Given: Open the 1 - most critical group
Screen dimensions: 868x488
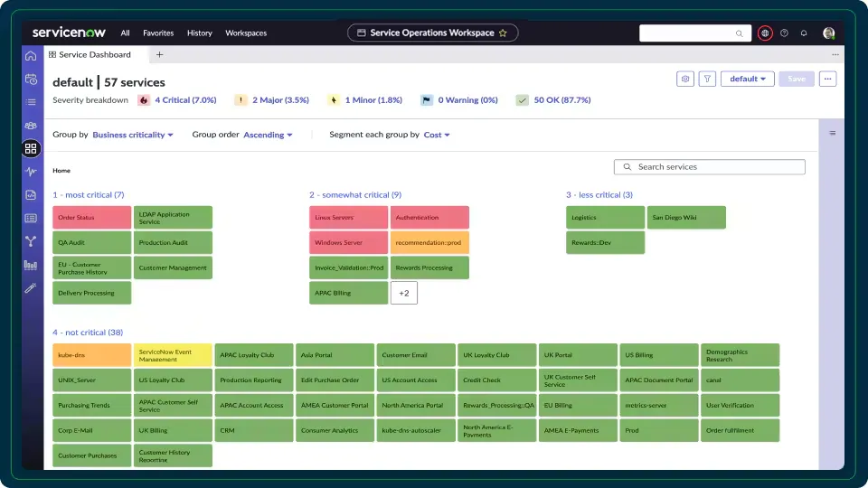Looking at the screenshot, I should pyautogui.click(x=89, y=195).
